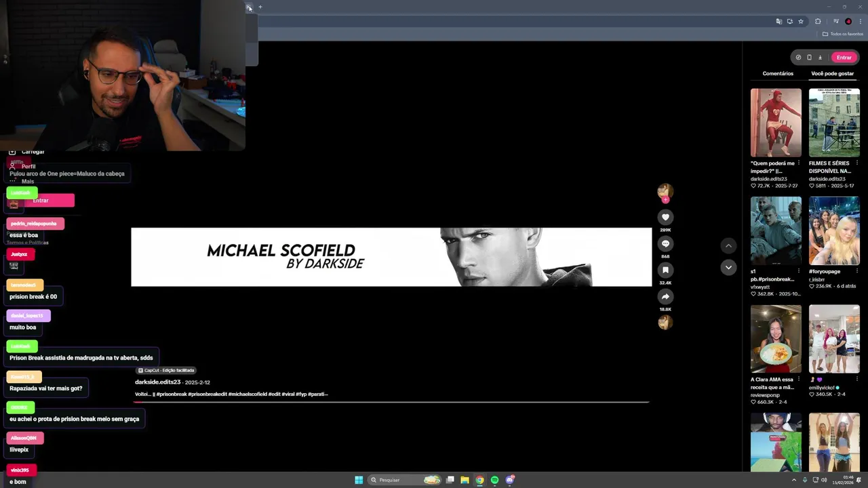Switch to the Você pode gostar tab

click(x=833, y=73)
